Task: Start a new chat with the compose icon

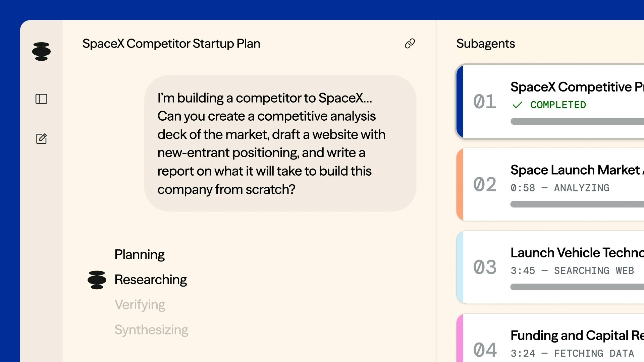Action: (41, 138)
